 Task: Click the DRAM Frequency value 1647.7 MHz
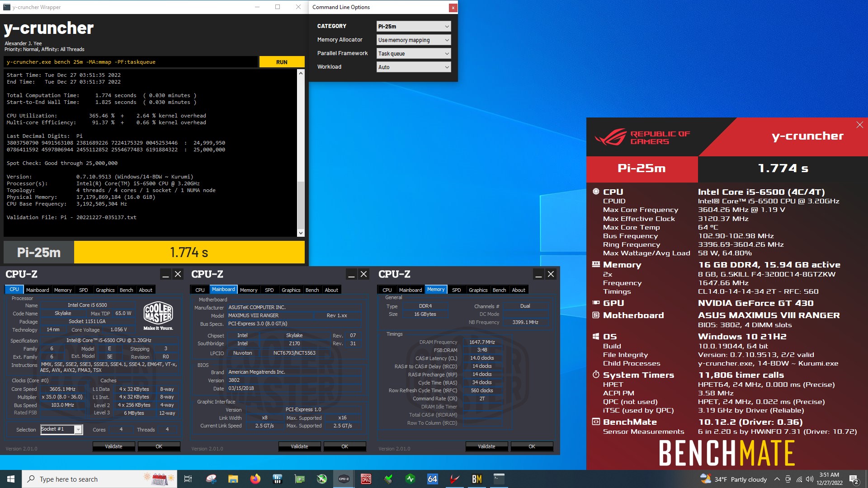[x=482, y=342]
